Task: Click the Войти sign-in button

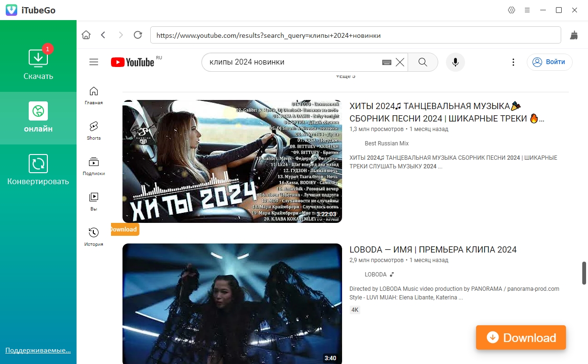Action: tap(549, 62)
